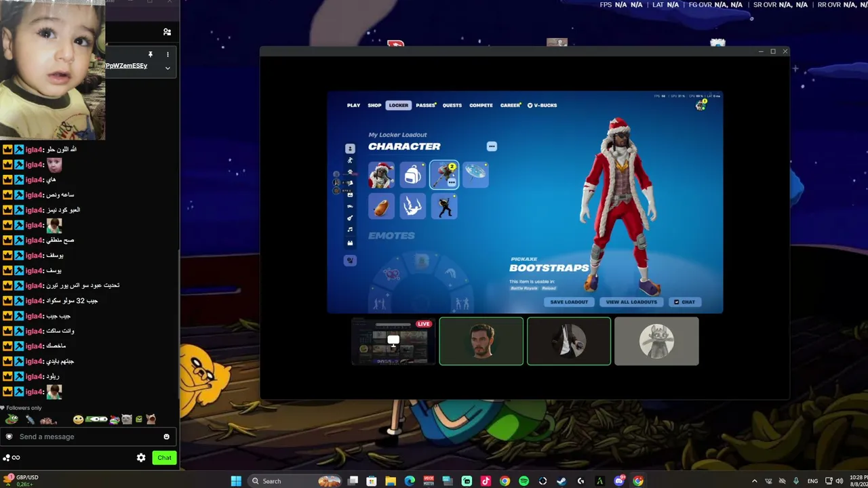Toggle the pin icon on pinned chat message
Screen dimensions: 868x488
click(x=151, y=54)
